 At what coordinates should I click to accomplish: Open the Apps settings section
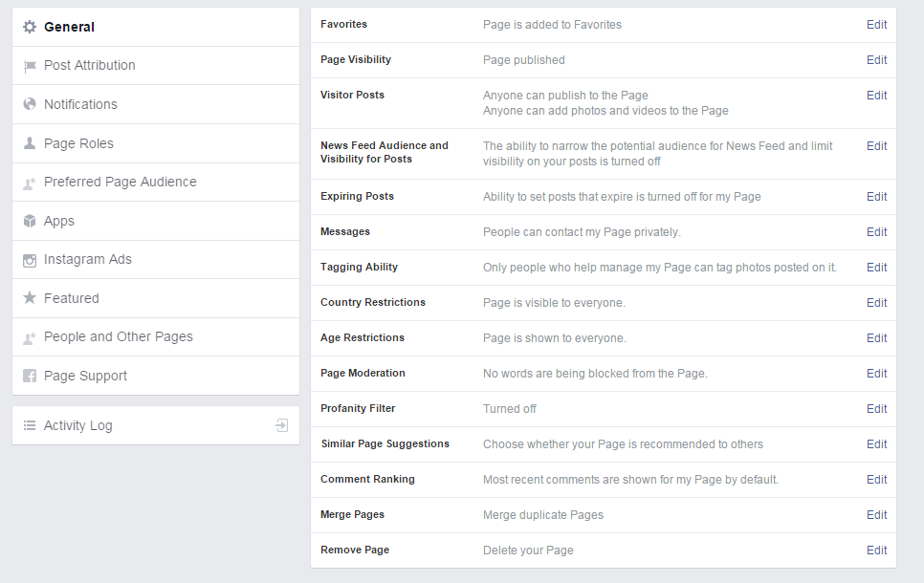click(156, 221)
